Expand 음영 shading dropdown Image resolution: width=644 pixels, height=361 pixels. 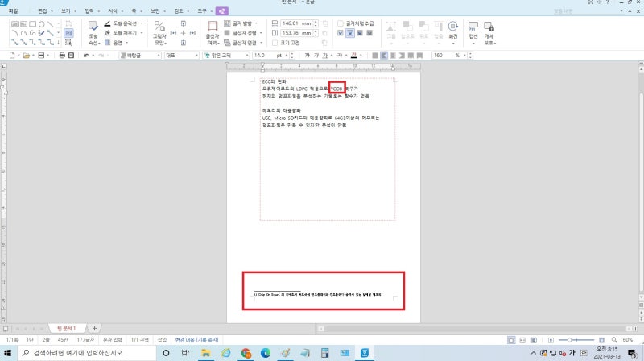126,43
